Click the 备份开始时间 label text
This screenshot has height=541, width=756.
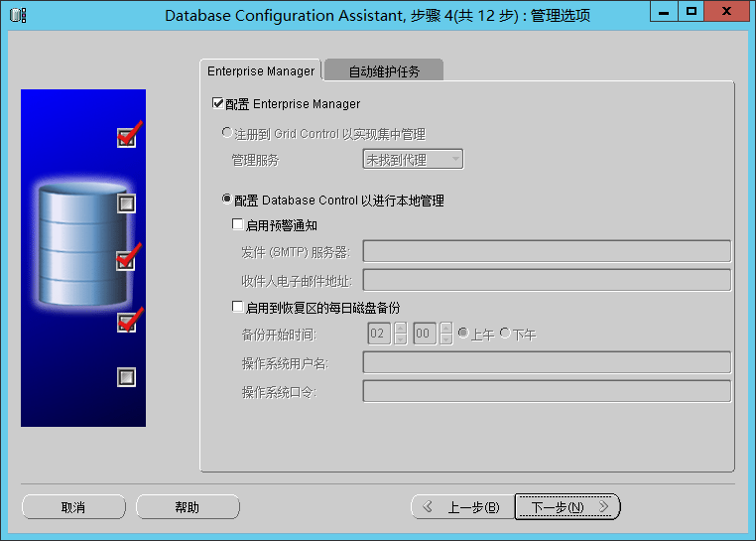coord(279,335)
